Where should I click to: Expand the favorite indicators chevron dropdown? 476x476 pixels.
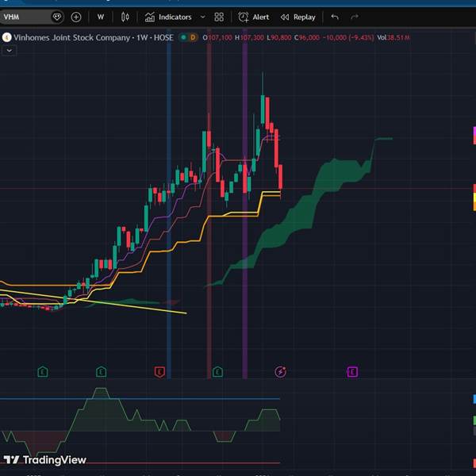click(x=203, y=17)
